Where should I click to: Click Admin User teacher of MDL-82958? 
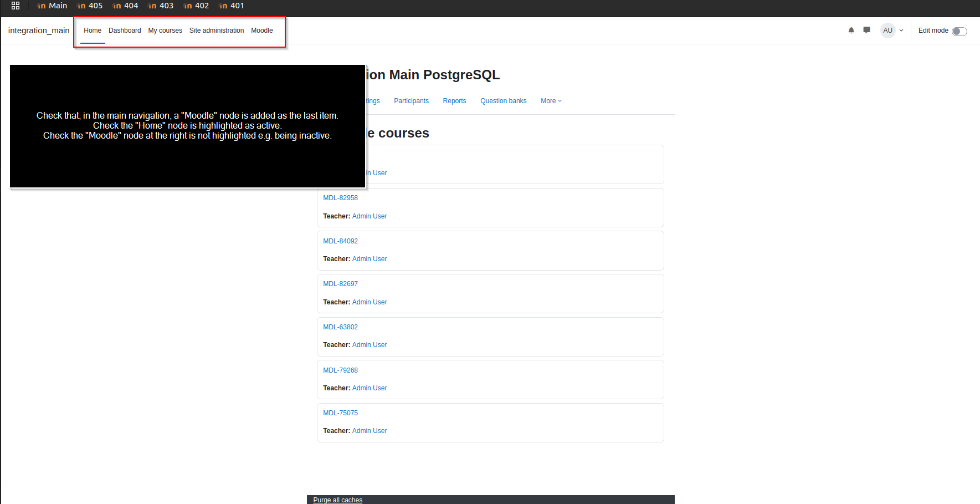point(370,216)
